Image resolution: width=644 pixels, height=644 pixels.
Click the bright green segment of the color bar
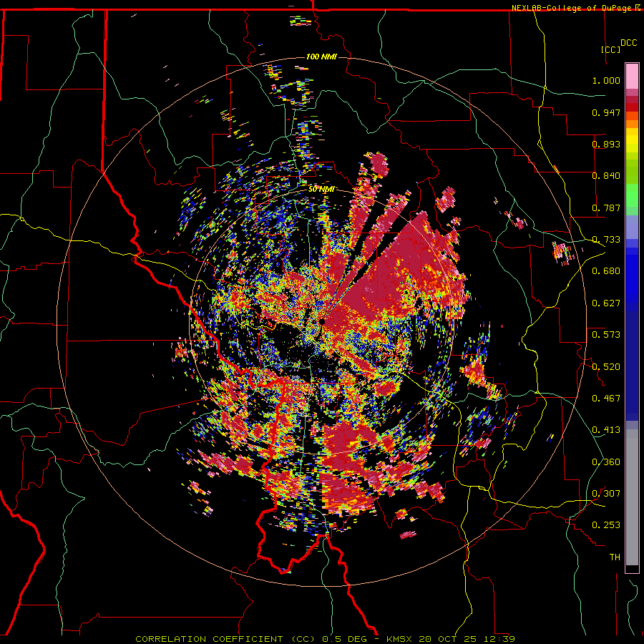(632, 195)
